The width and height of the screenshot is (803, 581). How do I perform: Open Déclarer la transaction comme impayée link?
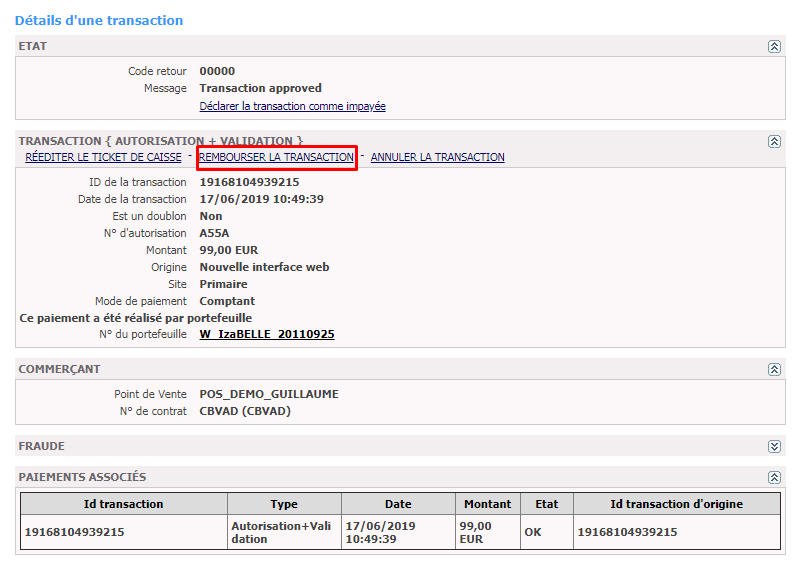coord(292,106)
